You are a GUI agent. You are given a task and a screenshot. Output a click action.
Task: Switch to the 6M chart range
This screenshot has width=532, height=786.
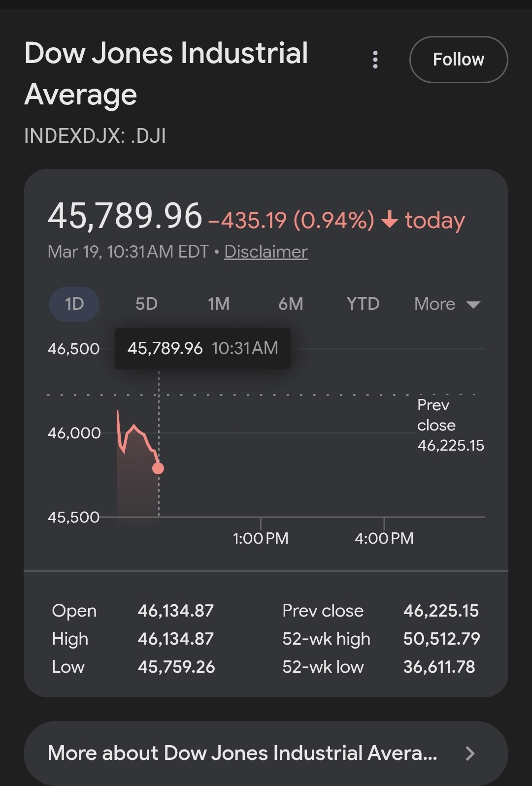[291, 304]
